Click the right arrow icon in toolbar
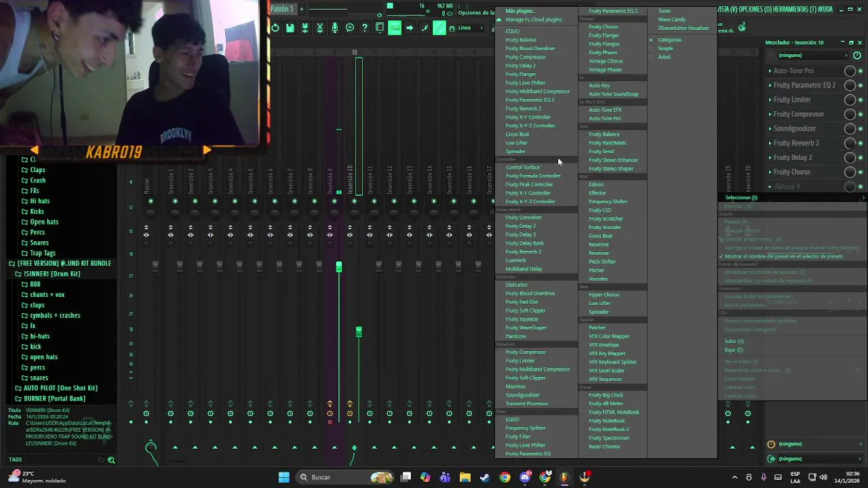Screen dimensions: 868x488 [410, 28]
